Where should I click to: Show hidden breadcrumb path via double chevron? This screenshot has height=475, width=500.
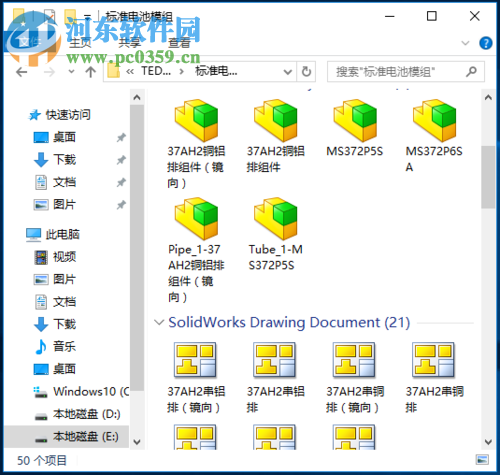click(130, 71)
